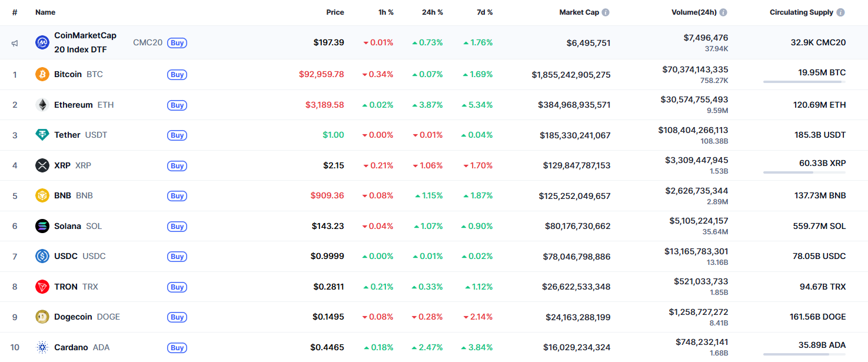Click the Bitcoin circulating supply progress bar

pos(804,82)
